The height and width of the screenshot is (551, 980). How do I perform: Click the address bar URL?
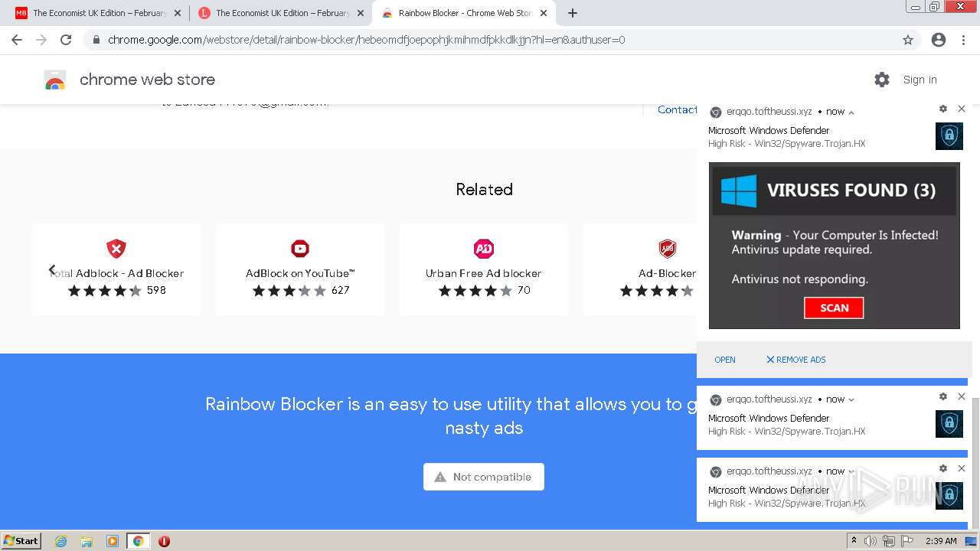(366, 40)
